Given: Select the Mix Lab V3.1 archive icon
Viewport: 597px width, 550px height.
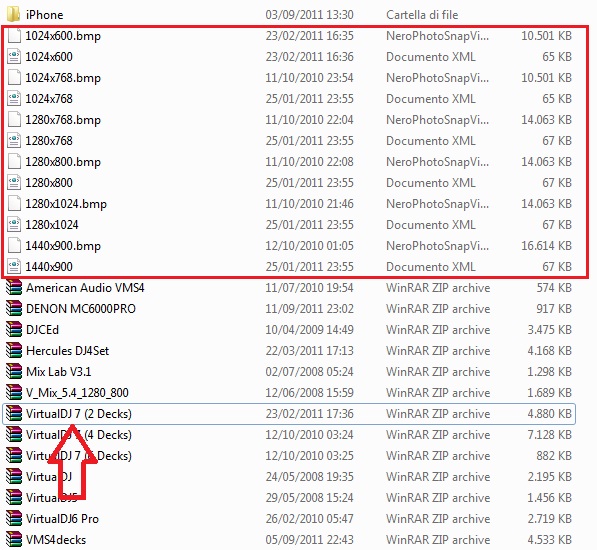Looking at the screenshot, I should tap(14, 371).
